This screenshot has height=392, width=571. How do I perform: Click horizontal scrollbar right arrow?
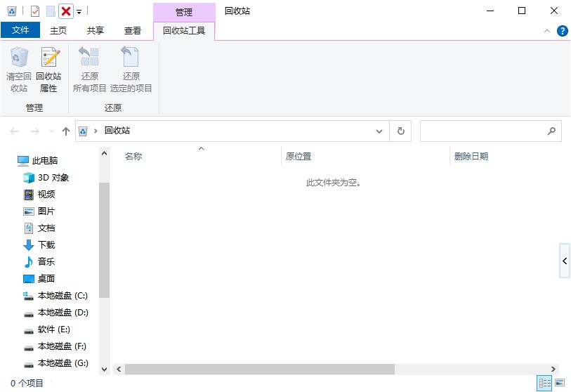click(553, 369)
